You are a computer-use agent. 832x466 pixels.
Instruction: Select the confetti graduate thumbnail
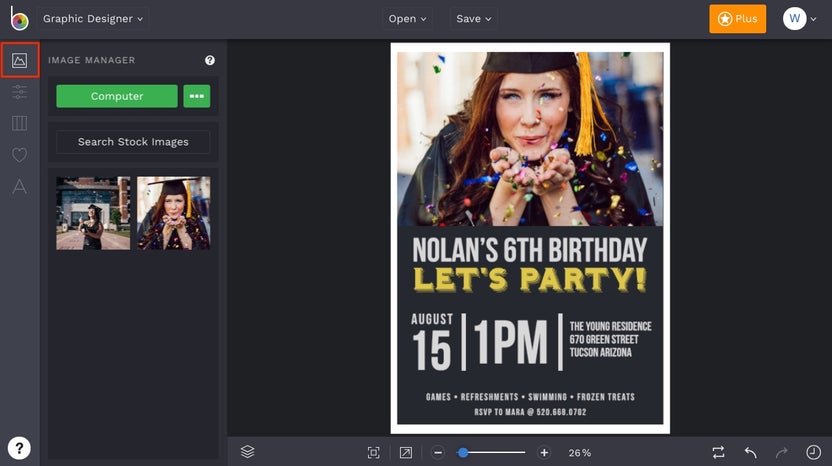(174, 213)
